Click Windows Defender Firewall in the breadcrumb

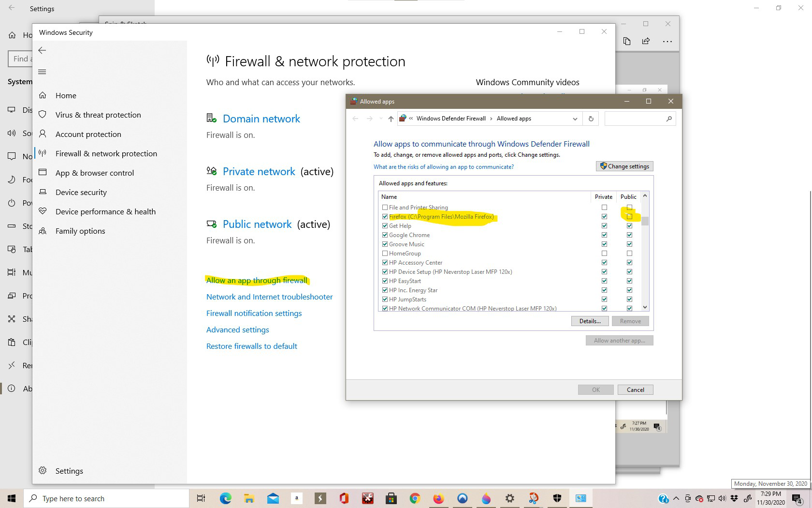tap(451, 119)
